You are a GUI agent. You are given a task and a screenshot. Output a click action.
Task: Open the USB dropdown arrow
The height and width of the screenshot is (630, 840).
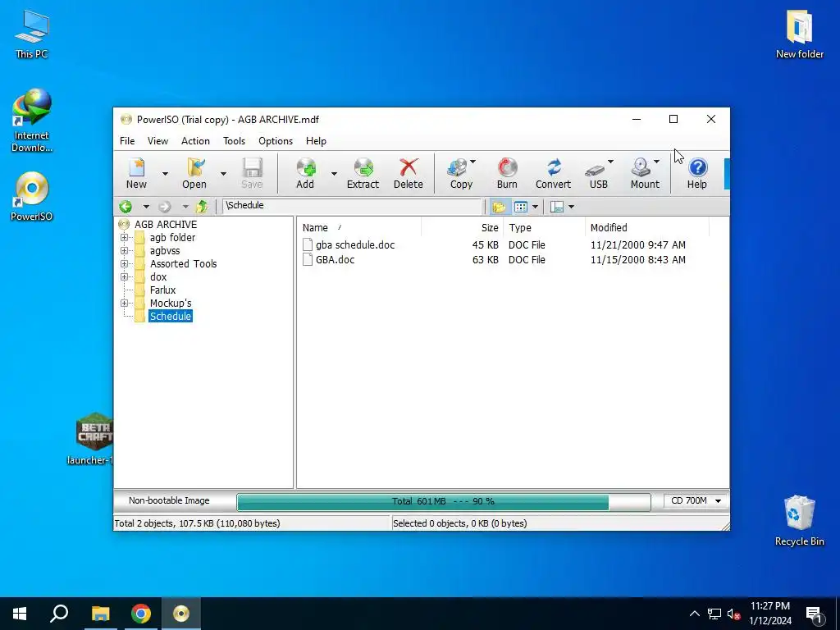pyautogui.click(x=610, y=162)
